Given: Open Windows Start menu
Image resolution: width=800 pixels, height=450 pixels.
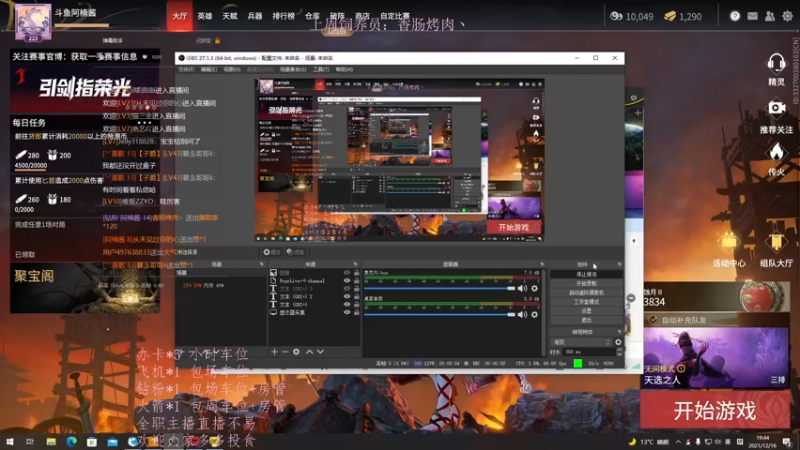Looking at the screenshot, I should (9, 441).
